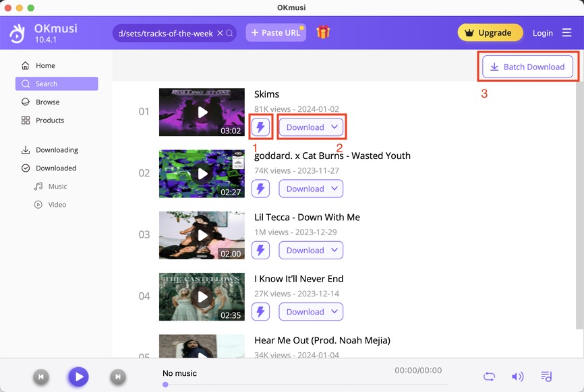Skip to previous track
Screen dimensions: 584x392
[40, 377]
